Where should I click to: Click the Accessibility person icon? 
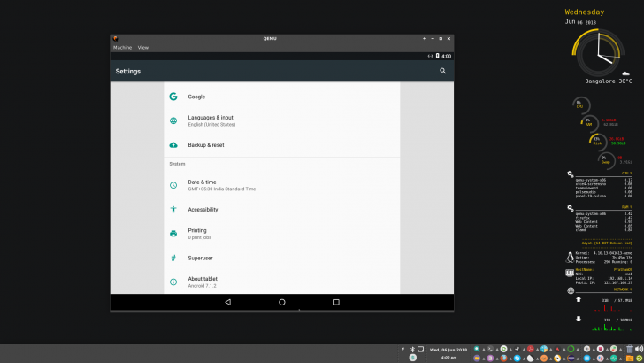coord(173,210)
